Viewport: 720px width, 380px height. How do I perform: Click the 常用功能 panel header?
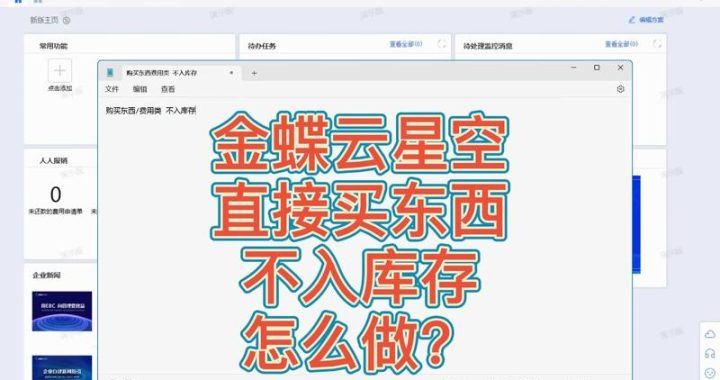click(x=53, y=46)
